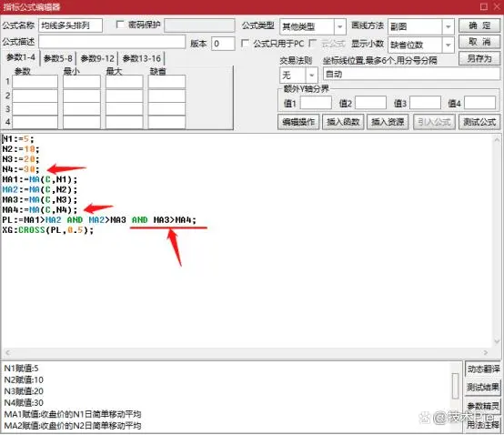Switch to the 参数9-12 tab
The image size is (504, 435).
point(97,58)
